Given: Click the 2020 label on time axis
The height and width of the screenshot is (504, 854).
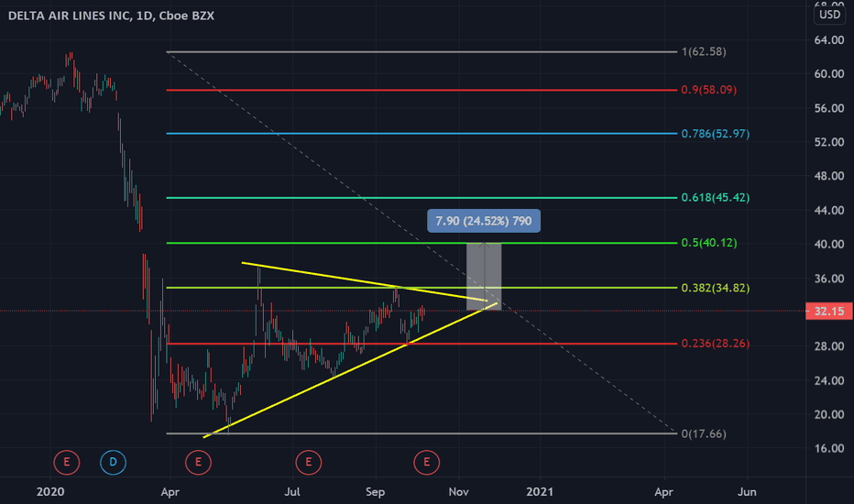Looking at the screenshot, I should (50, 491).
